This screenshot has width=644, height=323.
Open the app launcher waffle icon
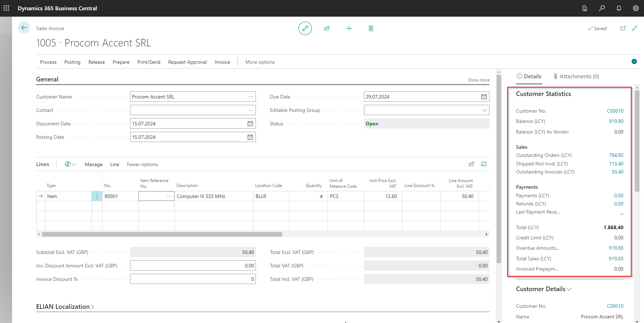pyautogui.click(x=6, y=8)
